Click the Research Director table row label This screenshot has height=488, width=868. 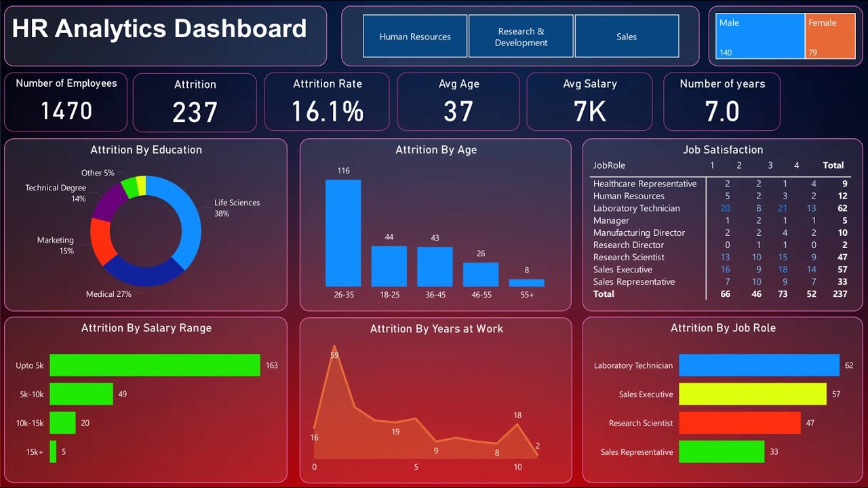(x=629, y=245)
